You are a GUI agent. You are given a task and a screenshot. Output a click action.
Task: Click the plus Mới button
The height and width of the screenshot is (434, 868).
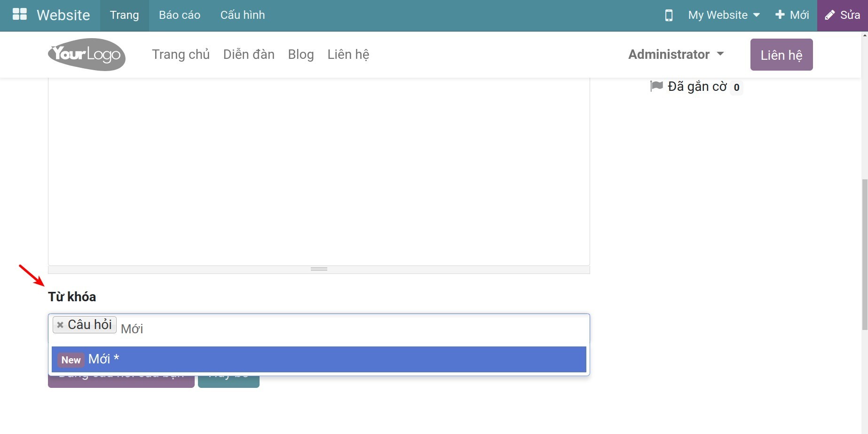coord(792,15)
